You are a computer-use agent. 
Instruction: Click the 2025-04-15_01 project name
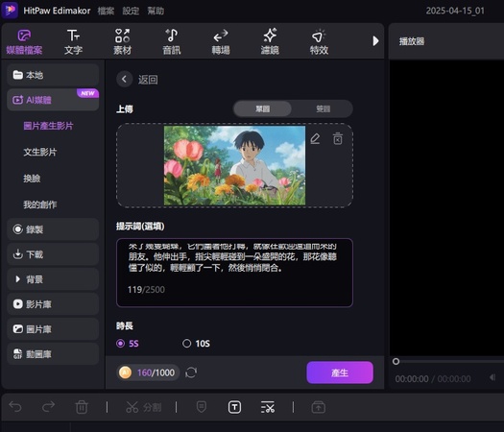pos(455,11)
